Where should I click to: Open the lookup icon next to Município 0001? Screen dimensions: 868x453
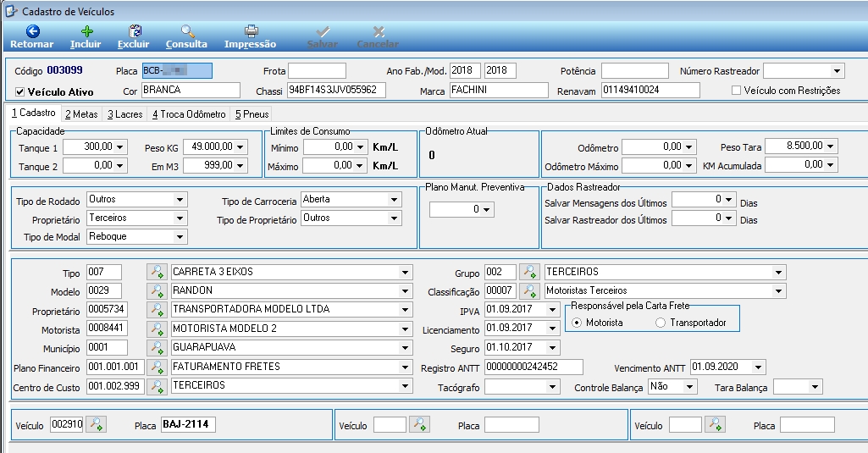(158, 348)
